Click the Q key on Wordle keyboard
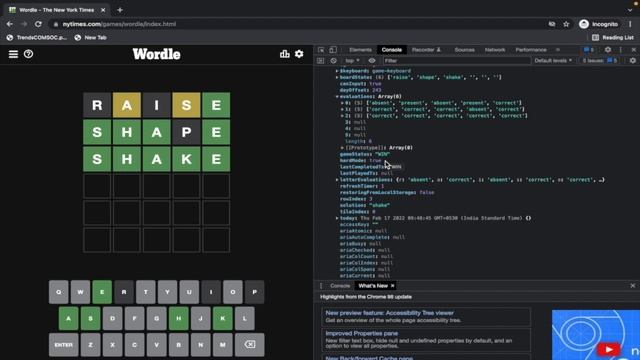The height and width of the screenshot is (360, 640). (58, 292)
